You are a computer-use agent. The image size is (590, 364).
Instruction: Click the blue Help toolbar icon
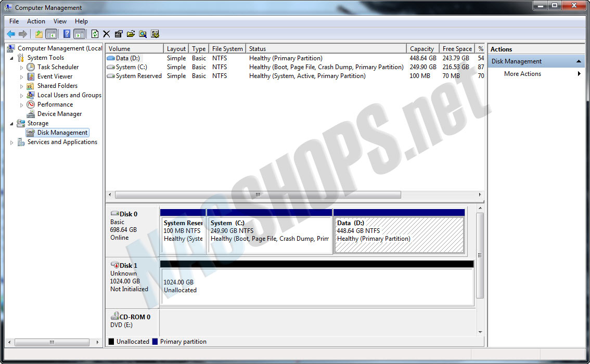(67, 34)
